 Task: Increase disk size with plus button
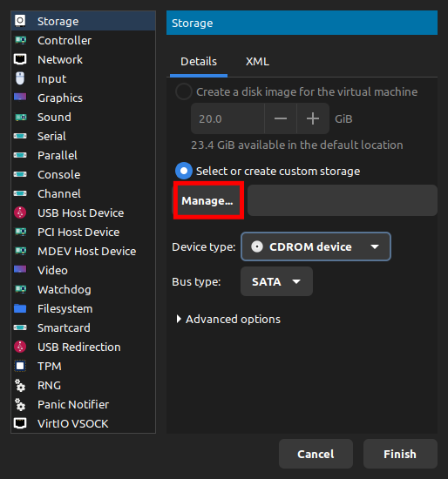tap(313, 118)
